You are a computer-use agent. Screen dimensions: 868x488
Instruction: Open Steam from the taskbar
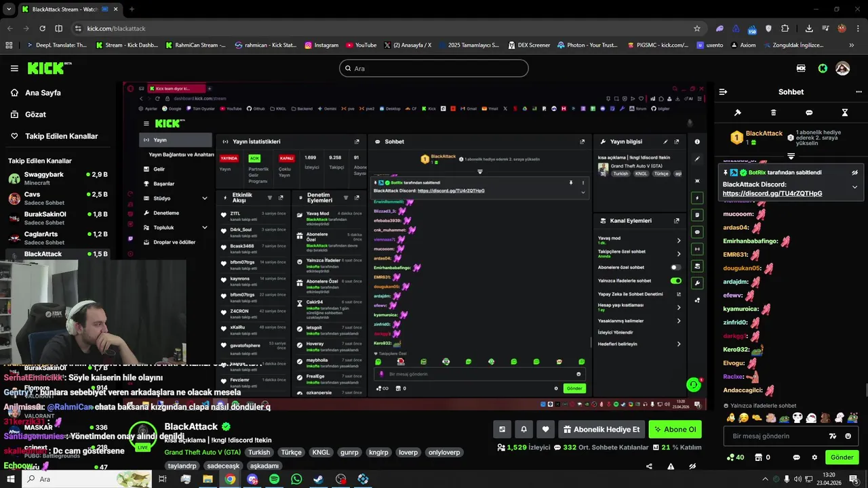(x=318, y=479)
